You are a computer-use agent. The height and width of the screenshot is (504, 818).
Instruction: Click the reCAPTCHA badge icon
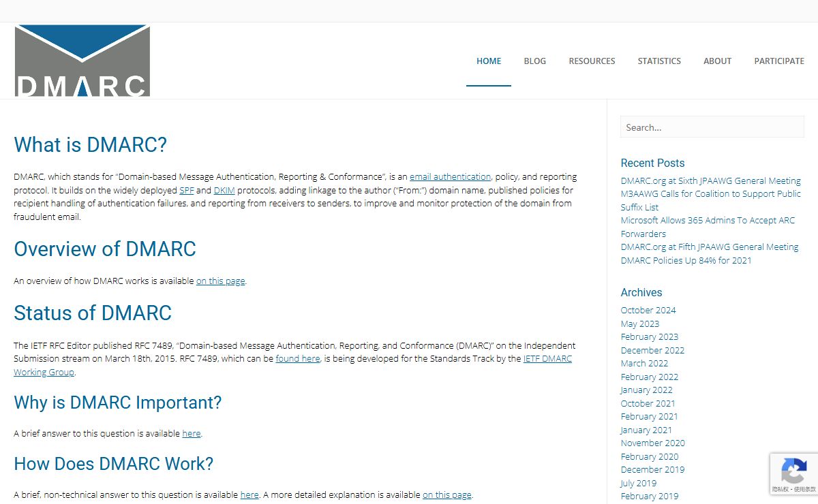[x=794, y=470]
